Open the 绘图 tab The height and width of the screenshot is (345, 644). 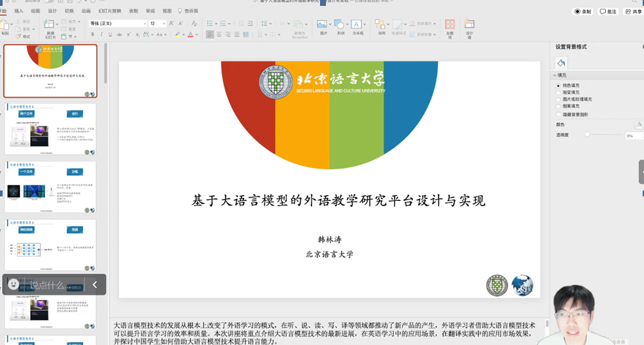coord(35,11)
